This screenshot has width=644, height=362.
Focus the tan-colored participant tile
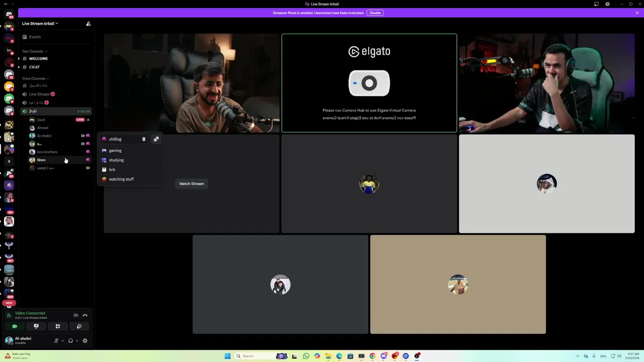(x=458, y=285)
